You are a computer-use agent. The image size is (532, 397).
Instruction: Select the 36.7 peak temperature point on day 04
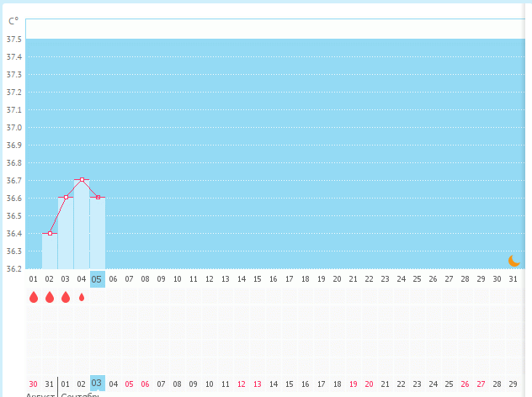82,180
